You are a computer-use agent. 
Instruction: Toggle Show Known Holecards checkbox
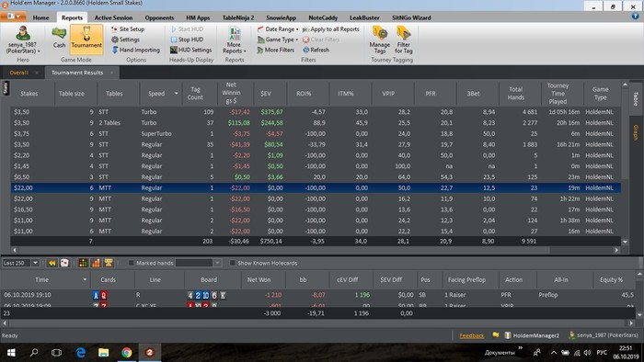(233, 263)
